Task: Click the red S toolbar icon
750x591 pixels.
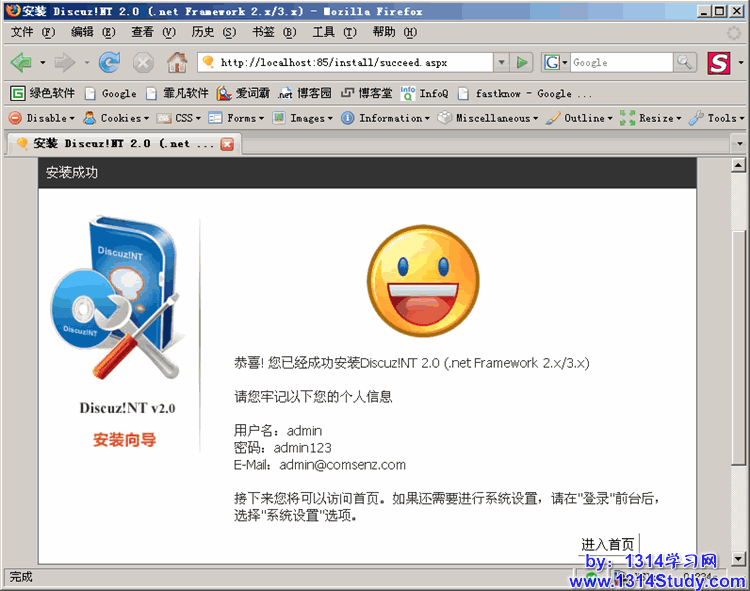Action: click(719, 62)
